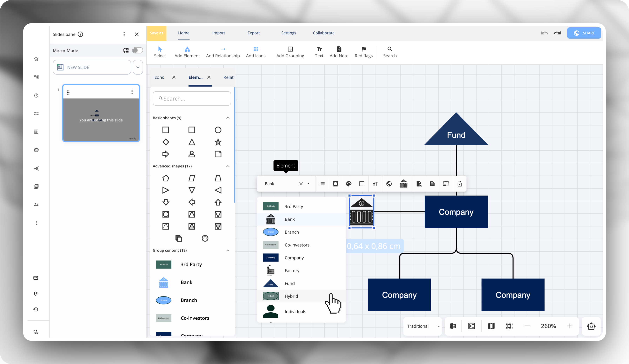Screen dimensions: 629x364
Task: Select the star basic shape
Action: tap(218, 142)
